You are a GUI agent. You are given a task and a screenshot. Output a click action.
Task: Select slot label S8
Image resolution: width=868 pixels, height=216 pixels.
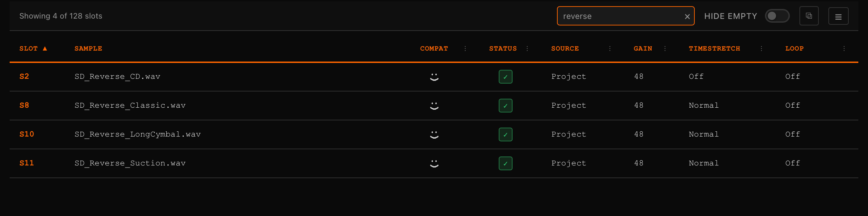[x=24, y=106]
